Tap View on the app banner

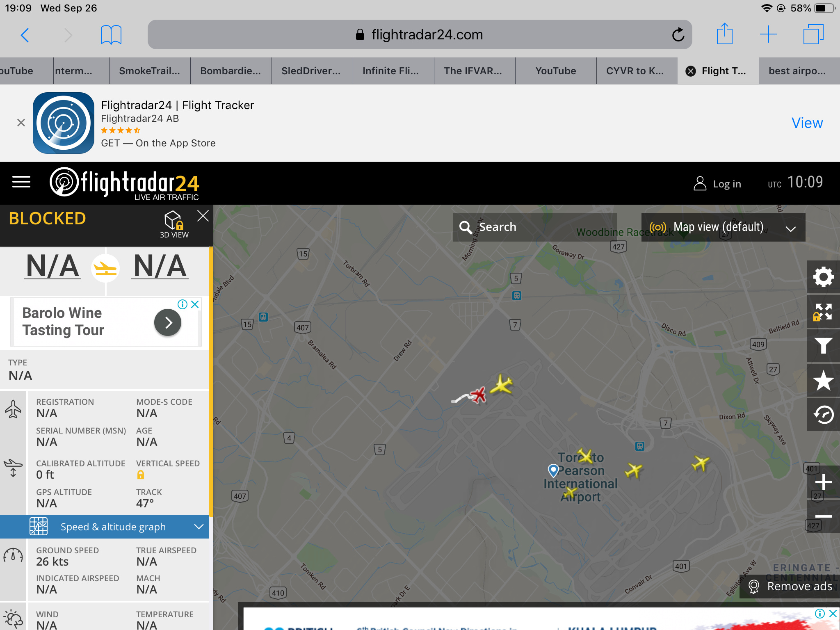(807, 123)
